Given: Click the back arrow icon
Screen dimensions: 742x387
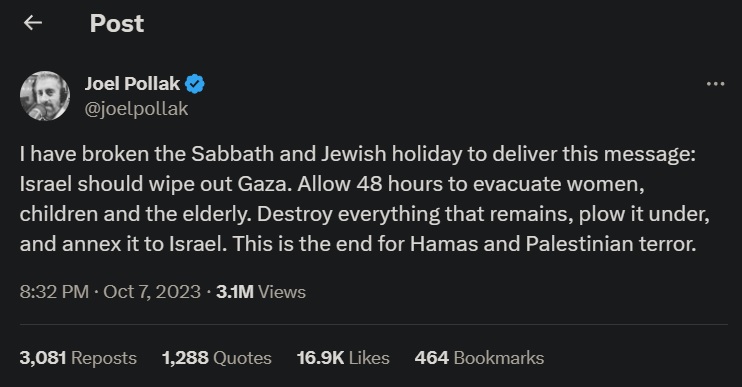Looking at the screenshot, I should (33, 22).
